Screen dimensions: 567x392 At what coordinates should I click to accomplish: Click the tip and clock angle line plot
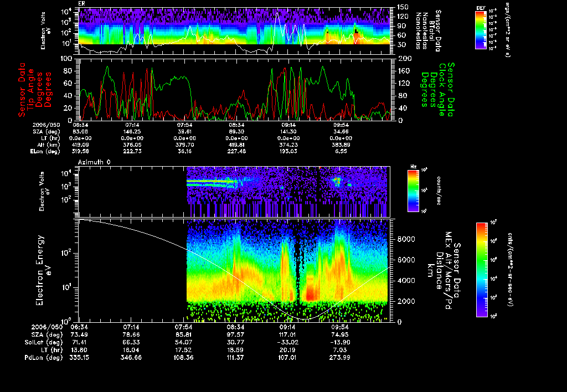(x=235, y=89)
